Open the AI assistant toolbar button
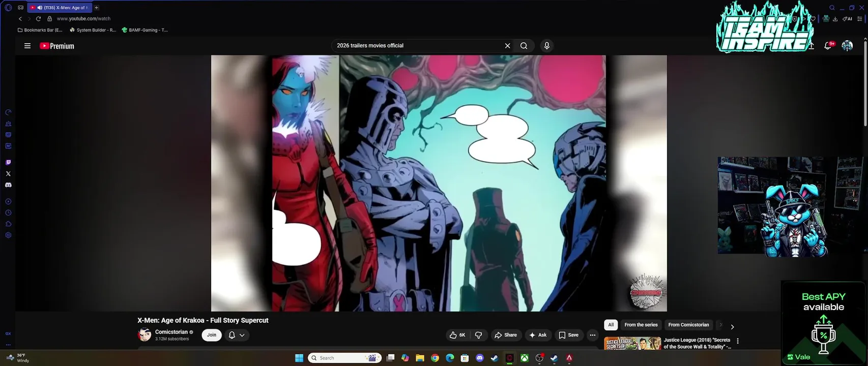Viewport: 868px width, 366px height. pyautogui.click(x=847, y=19)
